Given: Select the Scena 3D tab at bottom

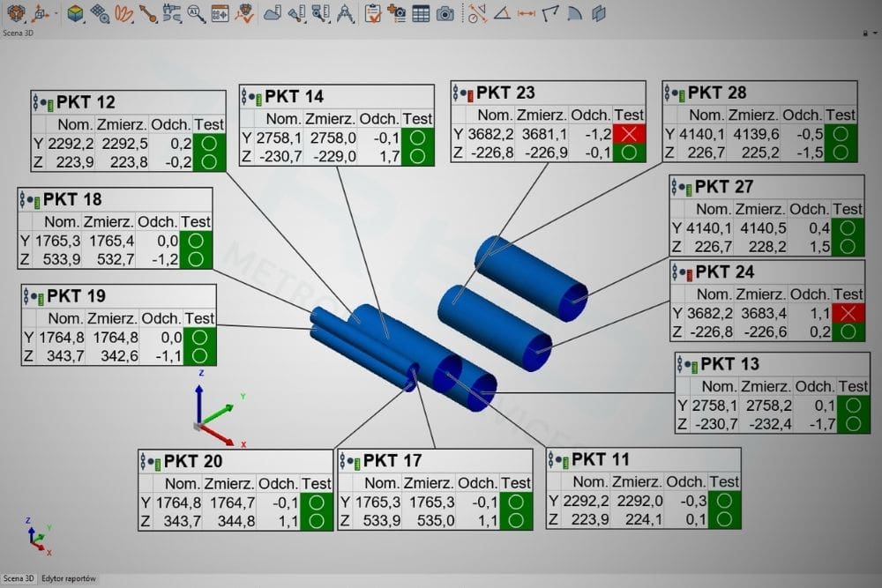Looking at the screenshot, I should [x=19, y=579].
